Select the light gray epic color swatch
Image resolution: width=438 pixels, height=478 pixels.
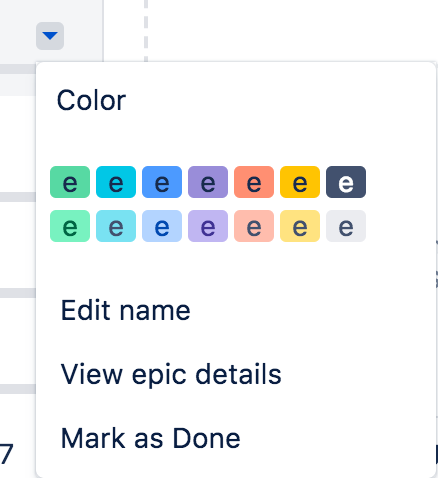click(346, 226)
